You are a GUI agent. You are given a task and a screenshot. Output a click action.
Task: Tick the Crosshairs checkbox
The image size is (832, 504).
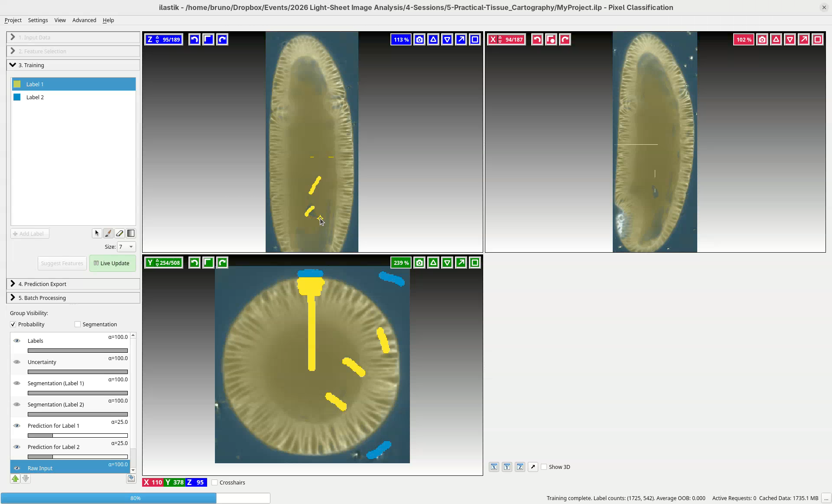[214, 482]
